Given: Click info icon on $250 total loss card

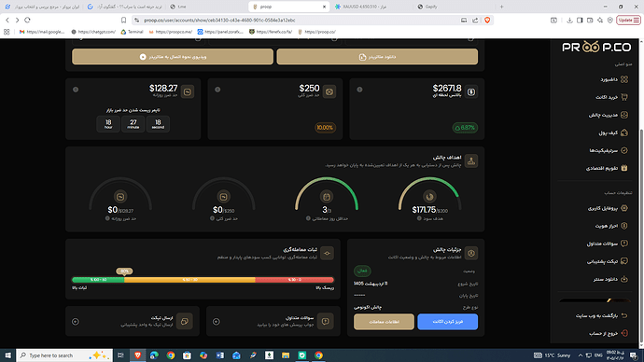Looking at the screenshot, I should 217,90.
